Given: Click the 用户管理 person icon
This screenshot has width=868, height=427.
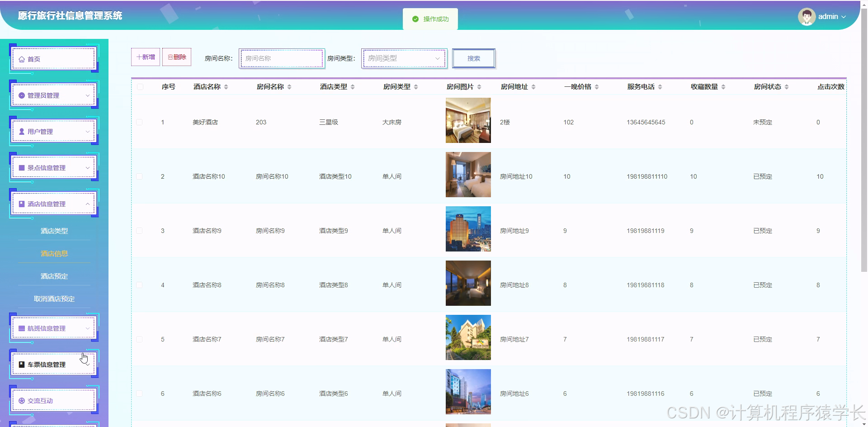Looking at the screenshot, I should pos(22,132).
